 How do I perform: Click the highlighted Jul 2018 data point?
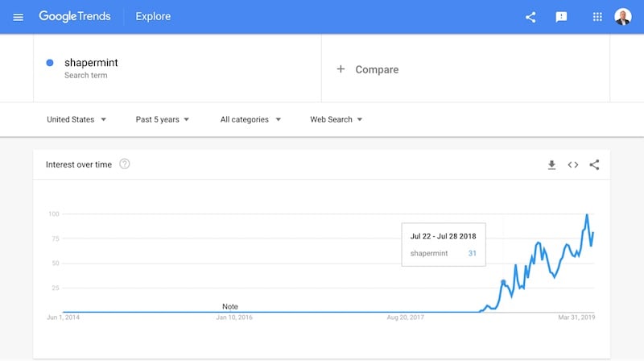pyautogui.click(x=503, y=282)
